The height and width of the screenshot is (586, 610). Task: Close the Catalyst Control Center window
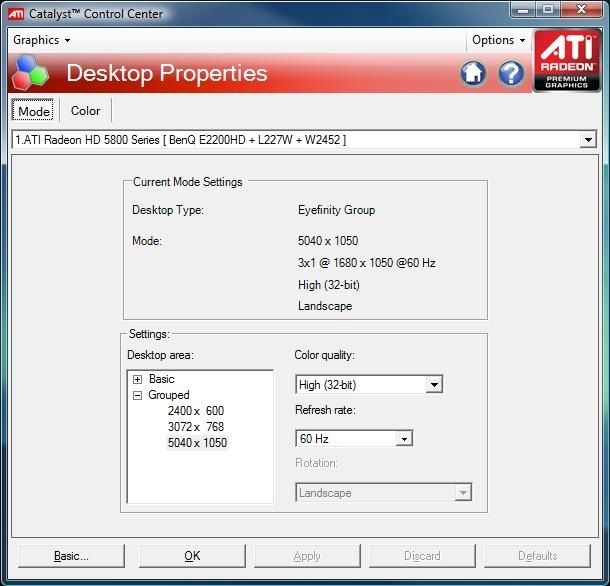click(581, 9)
